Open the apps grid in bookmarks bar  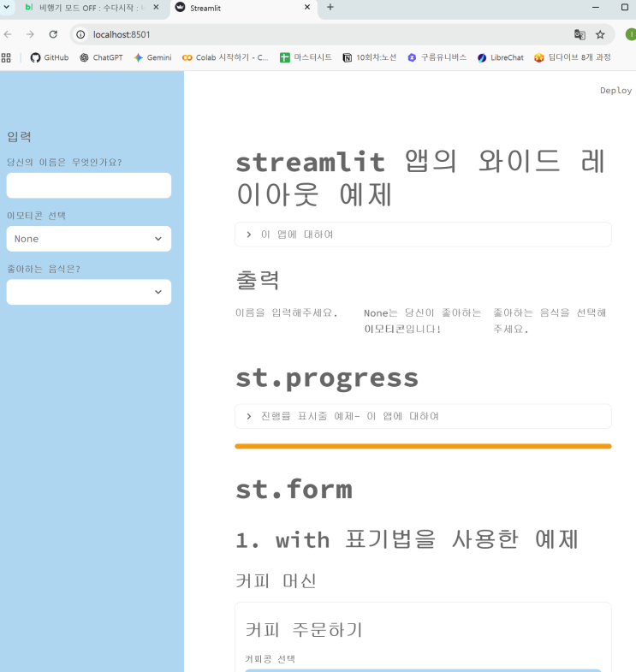[6, 57]
